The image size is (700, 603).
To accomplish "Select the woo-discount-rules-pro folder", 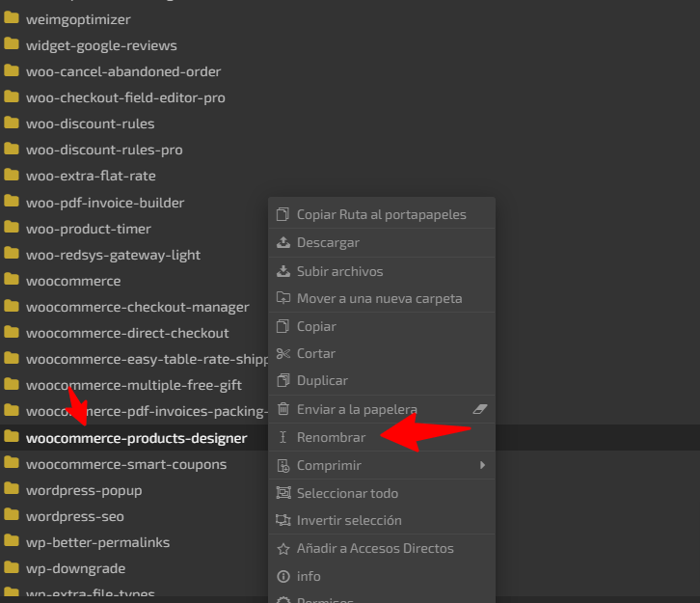I will coord(104,150).
